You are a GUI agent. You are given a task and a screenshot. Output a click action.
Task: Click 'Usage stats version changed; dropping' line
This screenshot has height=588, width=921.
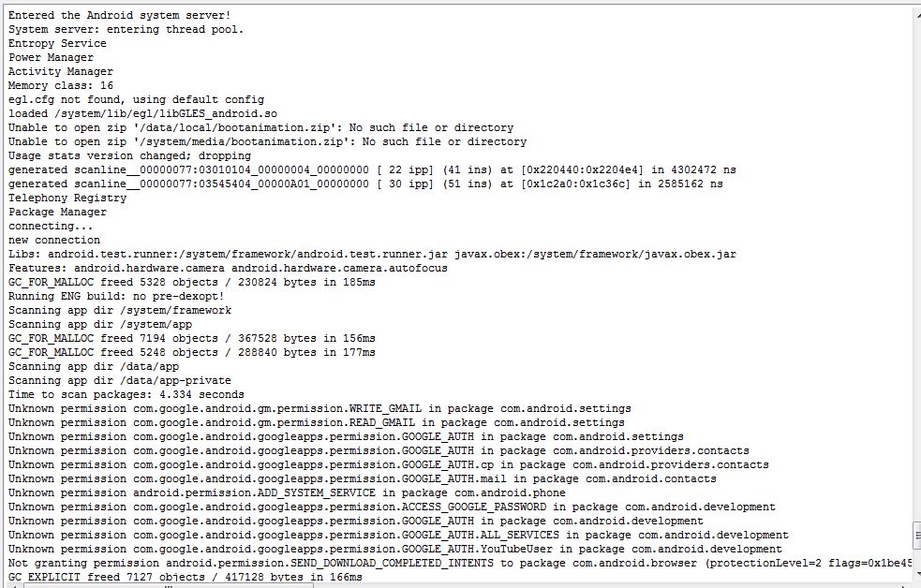pyautogui.click(x=129, y=155)
